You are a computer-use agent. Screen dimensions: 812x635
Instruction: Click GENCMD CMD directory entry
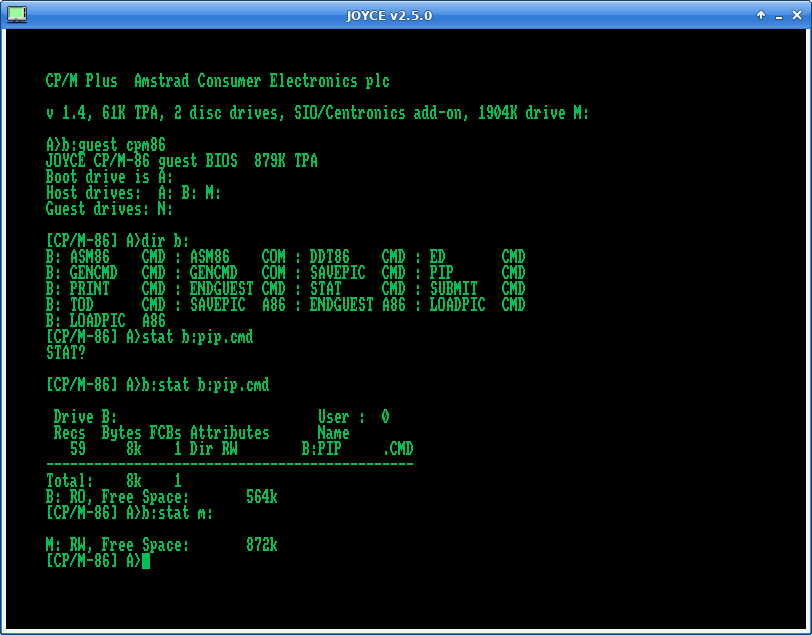(118, 273)
